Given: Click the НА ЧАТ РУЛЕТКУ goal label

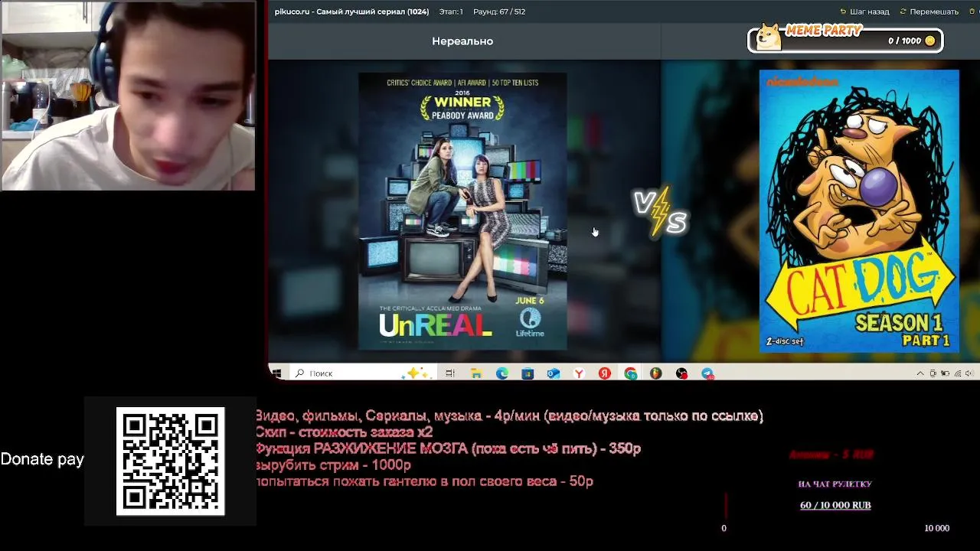Looking at the screenshot, I should [x=835, y=484].
